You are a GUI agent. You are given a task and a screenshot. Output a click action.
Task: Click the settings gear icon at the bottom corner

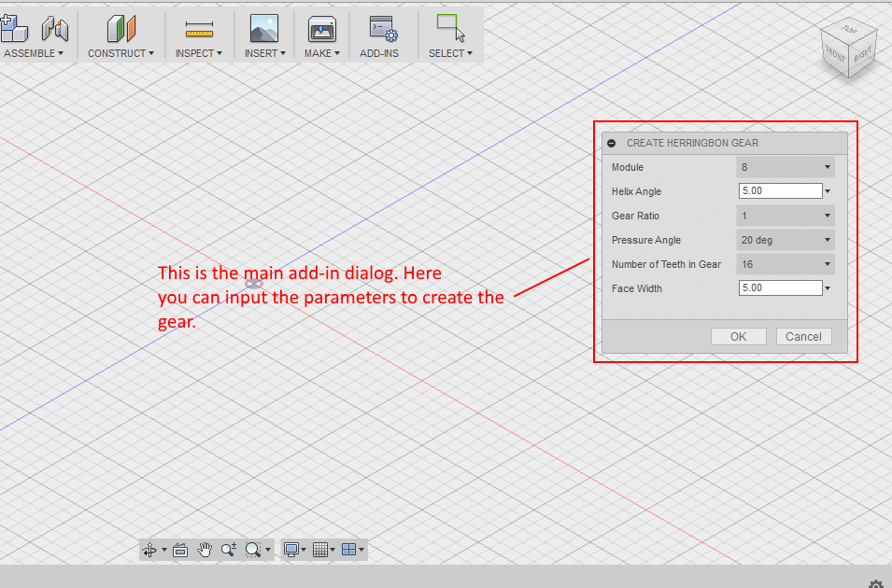(x=876, y=583)
